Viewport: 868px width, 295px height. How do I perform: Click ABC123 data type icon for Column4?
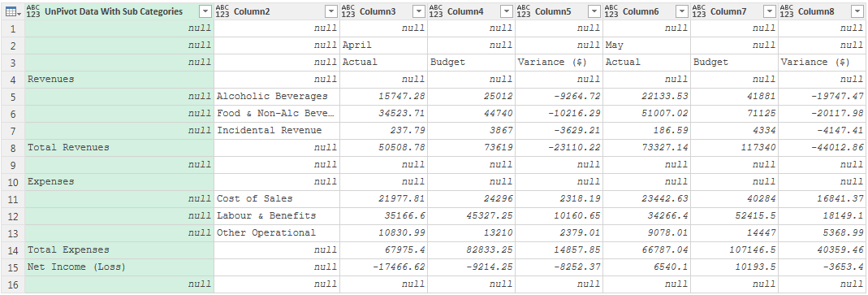coord(436,11)
